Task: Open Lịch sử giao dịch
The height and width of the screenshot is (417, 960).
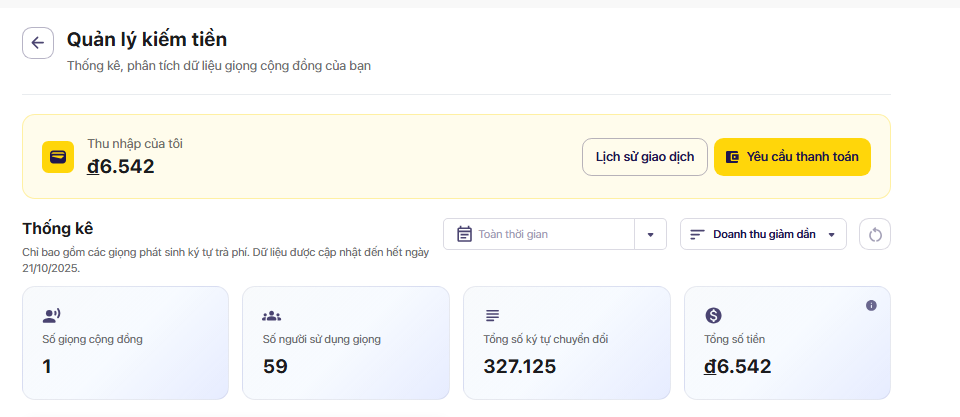Action: (645, 157)
